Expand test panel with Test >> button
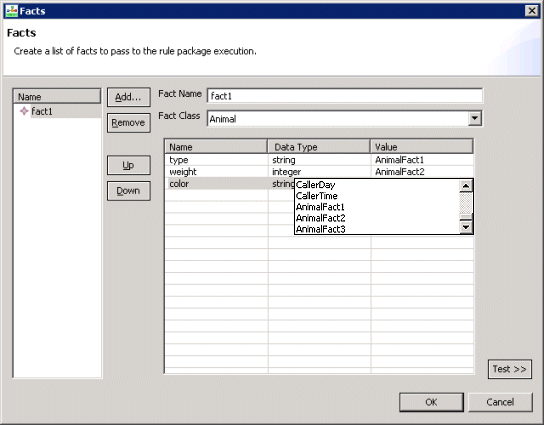Image resolution: width=544 pixels, height=425 pixels. (510, 369)
